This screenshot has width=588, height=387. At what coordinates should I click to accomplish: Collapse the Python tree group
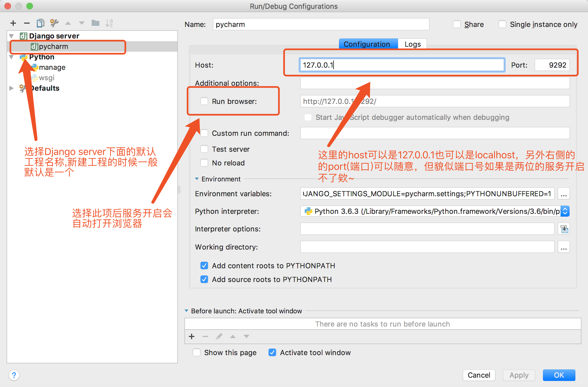(x=12, y=57)
